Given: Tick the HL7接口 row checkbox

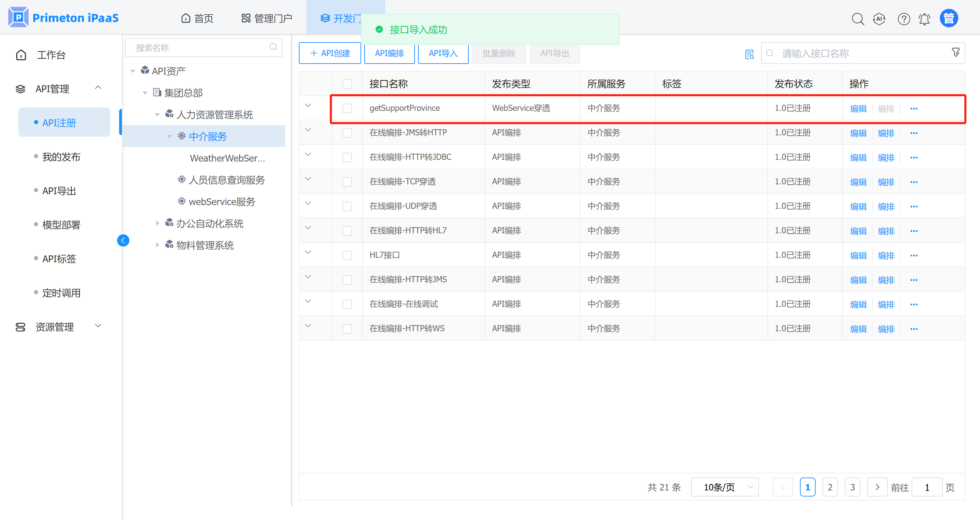Looking at the screenshot, I should coord(347,255).
